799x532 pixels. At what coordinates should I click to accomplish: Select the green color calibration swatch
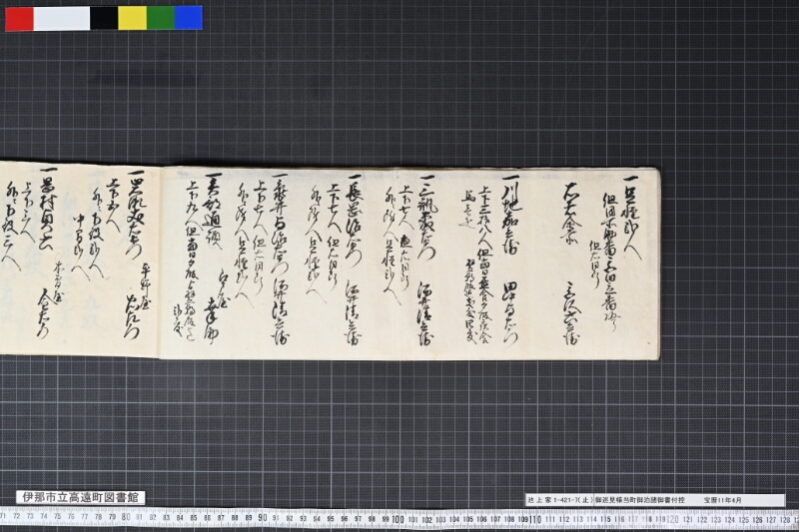pos(161,18)
